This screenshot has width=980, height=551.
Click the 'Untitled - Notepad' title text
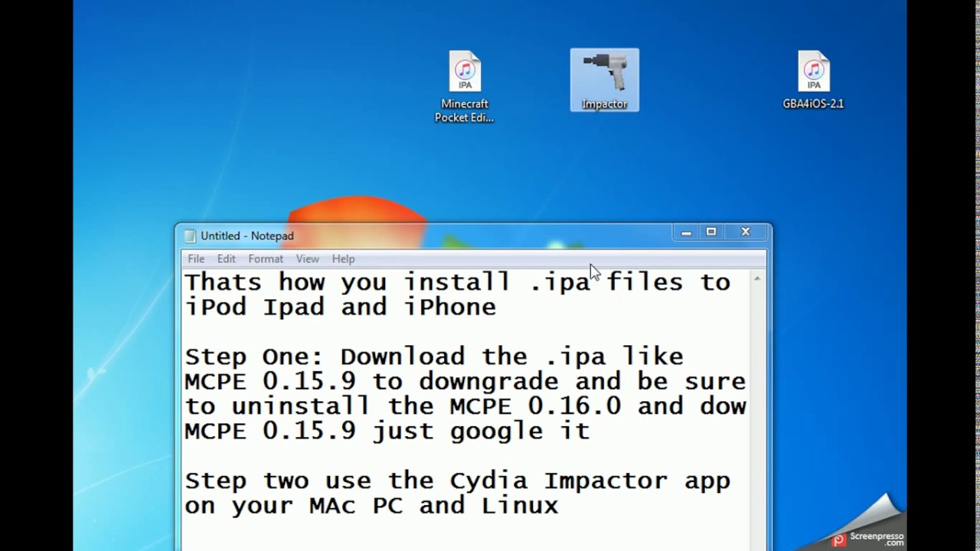[x=247, y=236]
